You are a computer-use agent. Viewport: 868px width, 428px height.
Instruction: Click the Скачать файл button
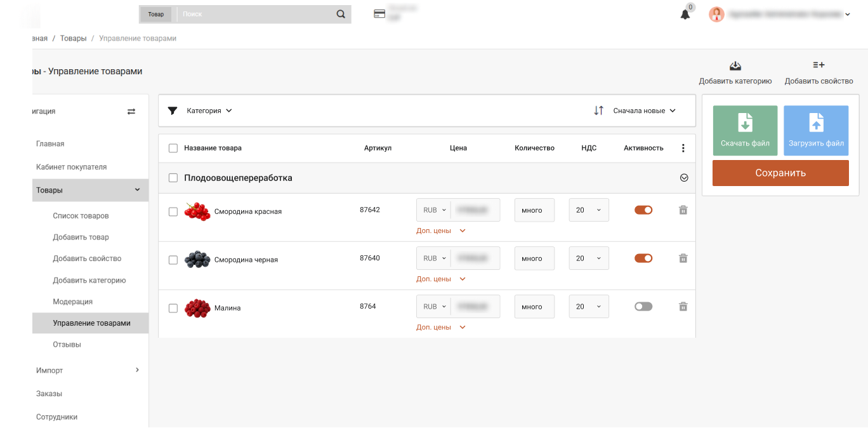tap(745, 130)
